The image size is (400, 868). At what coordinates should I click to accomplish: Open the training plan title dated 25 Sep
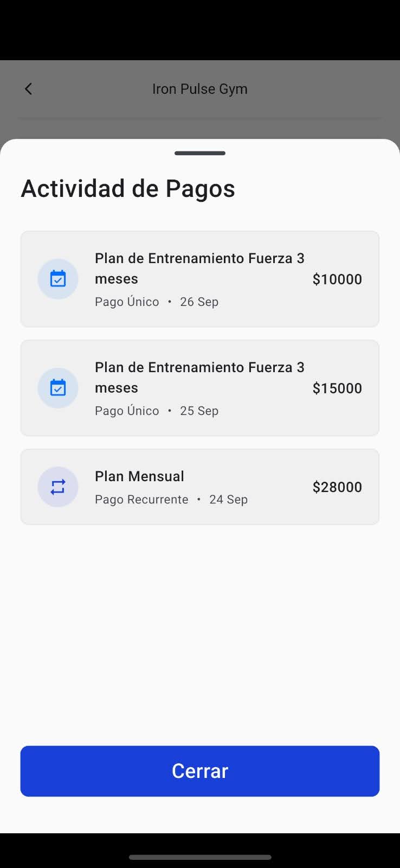coord(199,377)
